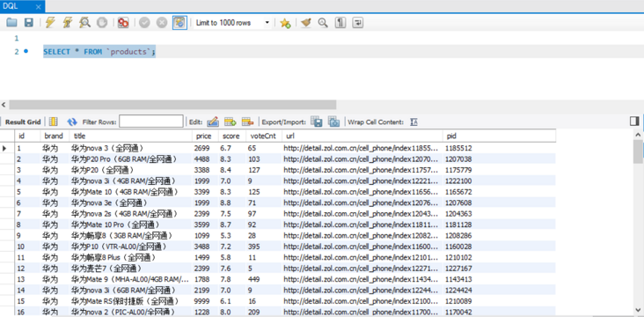Click the horizontal scrollbar under the editor

(172, 105)
